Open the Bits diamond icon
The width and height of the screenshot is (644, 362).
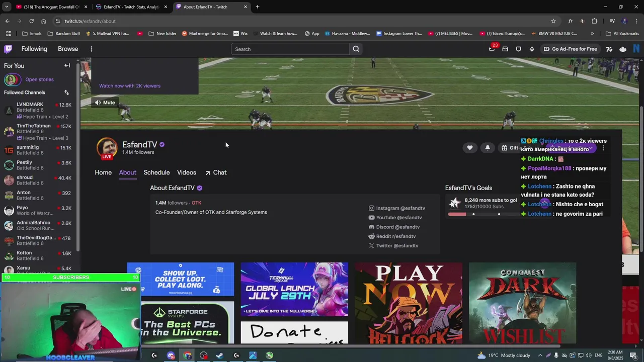[x=532, y=49]
